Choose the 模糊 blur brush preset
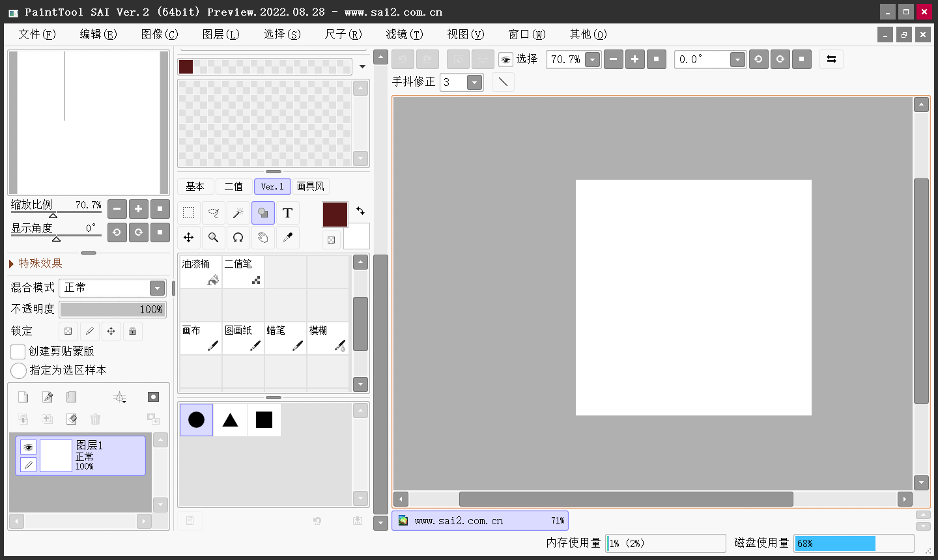 pyautogui.click(x=328, y=338)
